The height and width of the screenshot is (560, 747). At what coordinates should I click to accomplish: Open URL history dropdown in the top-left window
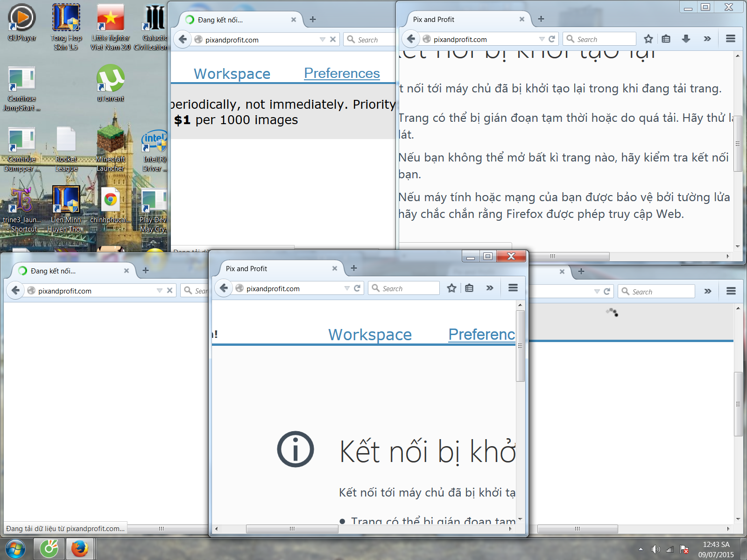(x=323, y=40)
